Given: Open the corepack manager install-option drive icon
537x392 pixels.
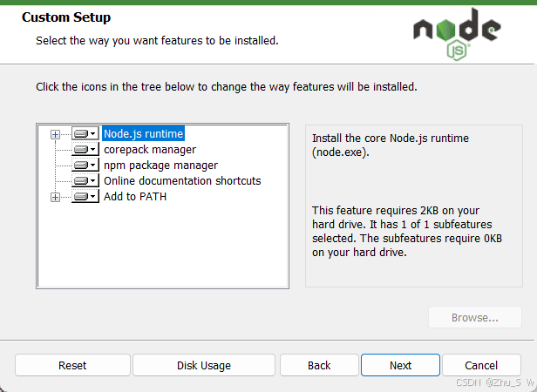Looking at the screenshot, I should click(x=85, y=149).
